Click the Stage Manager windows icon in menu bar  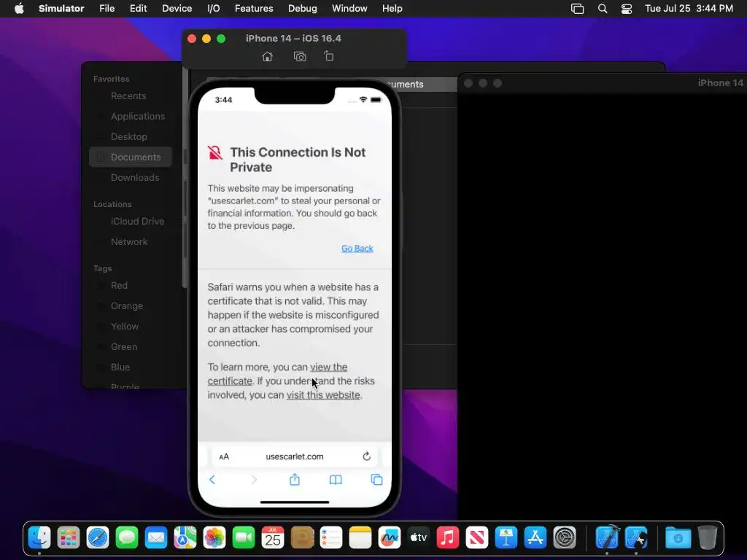[x=578, y=9]
